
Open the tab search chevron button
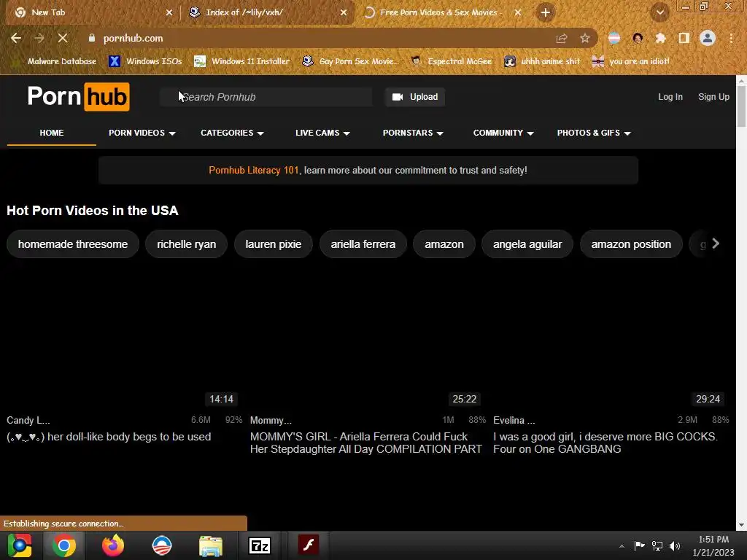tap(659, 12)
